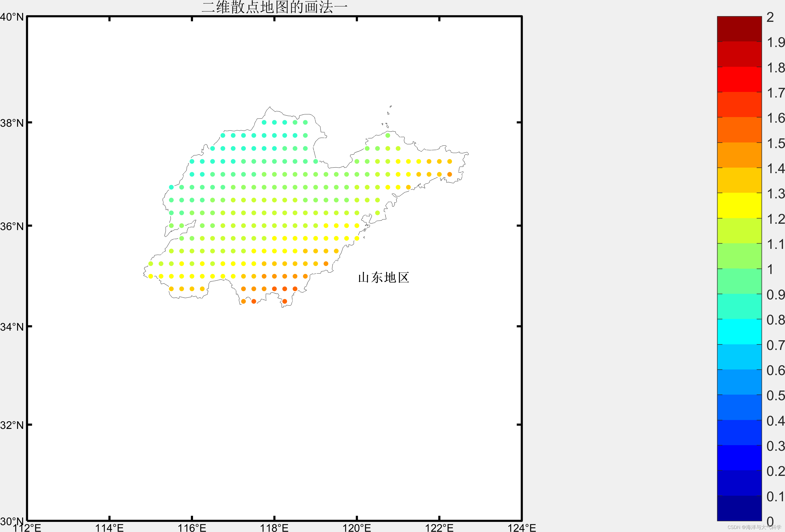The width and height of the screenshot is (785, 532).
Task: Click the dark red 1.9–2 colorbar segment
Action: click(739, 29)
